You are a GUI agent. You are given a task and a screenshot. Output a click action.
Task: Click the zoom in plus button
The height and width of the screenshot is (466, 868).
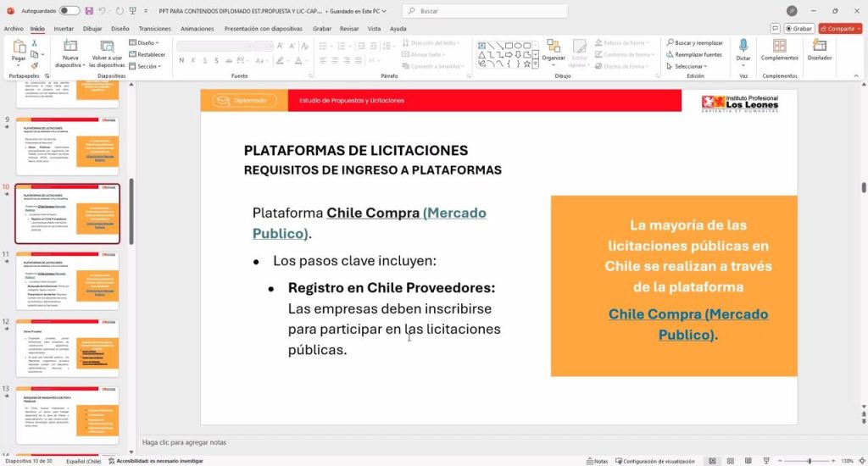click(833, 460)
